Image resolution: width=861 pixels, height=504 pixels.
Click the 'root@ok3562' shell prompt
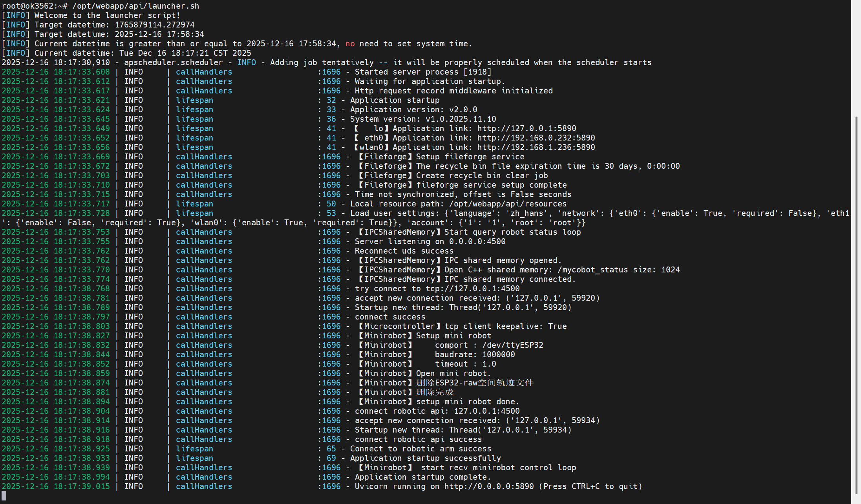[x=27, y=6]
